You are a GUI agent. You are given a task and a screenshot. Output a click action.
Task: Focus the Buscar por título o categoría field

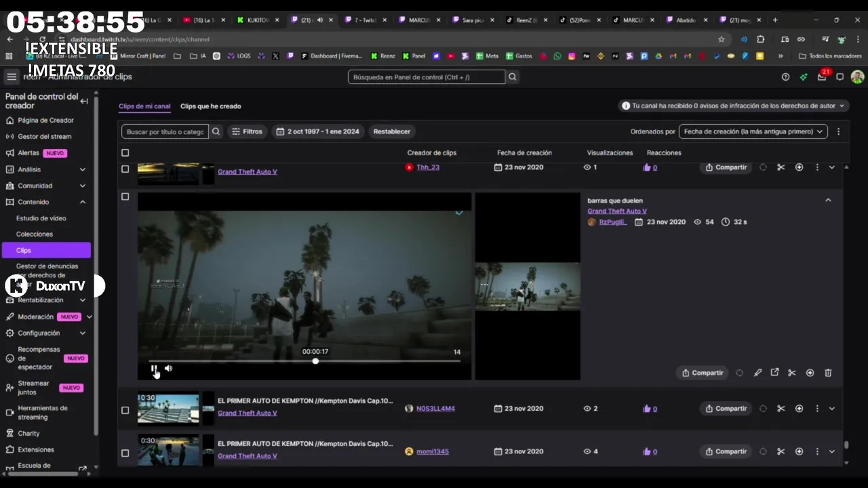(165, 131)
